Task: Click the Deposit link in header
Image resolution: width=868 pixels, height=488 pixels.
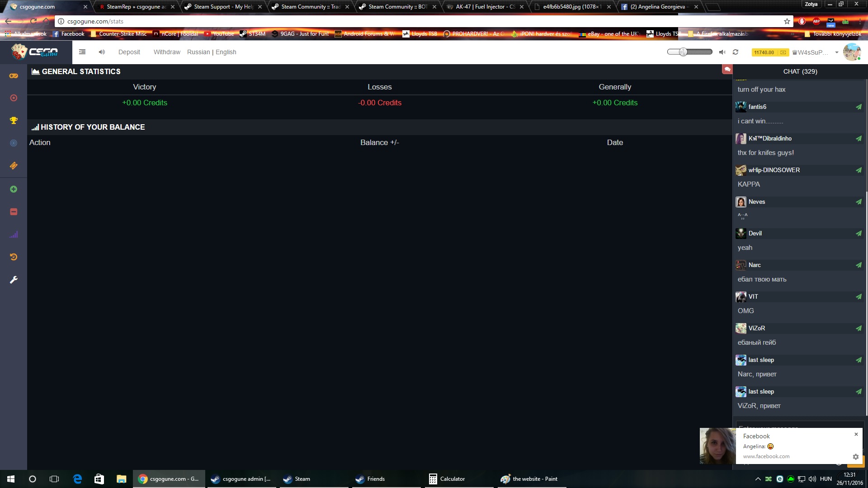Action: [129, 52]
